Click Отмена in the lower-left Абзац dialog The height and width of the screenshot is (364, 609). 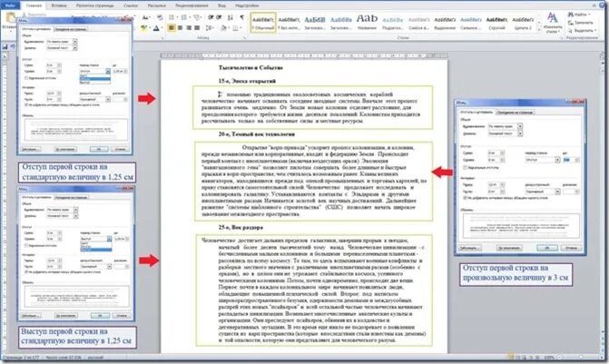122,315
